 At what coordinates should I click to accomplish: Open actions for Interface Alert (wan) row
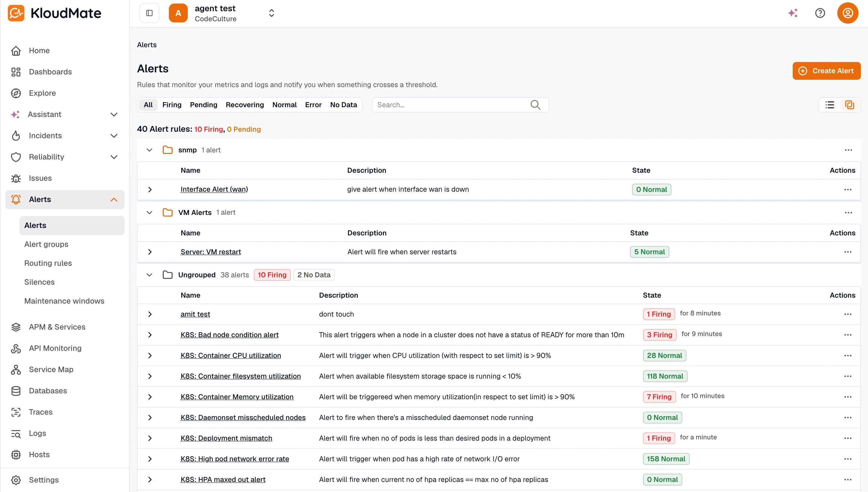847,190
